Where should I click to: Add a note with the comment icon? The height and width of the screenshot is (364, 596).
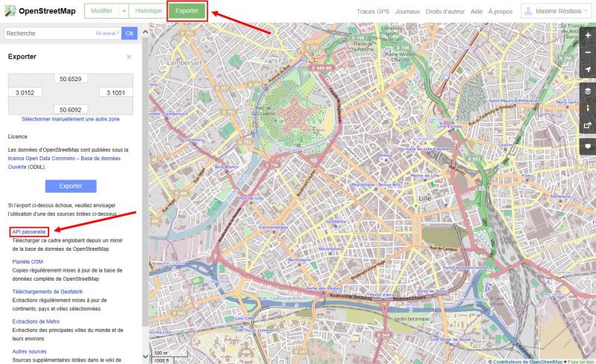(588, 146)
